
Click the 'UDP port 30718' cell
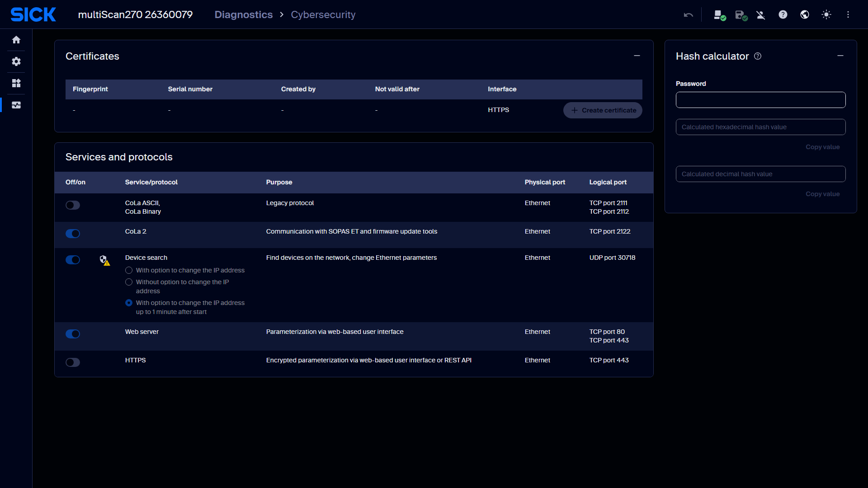coord(612,258)
